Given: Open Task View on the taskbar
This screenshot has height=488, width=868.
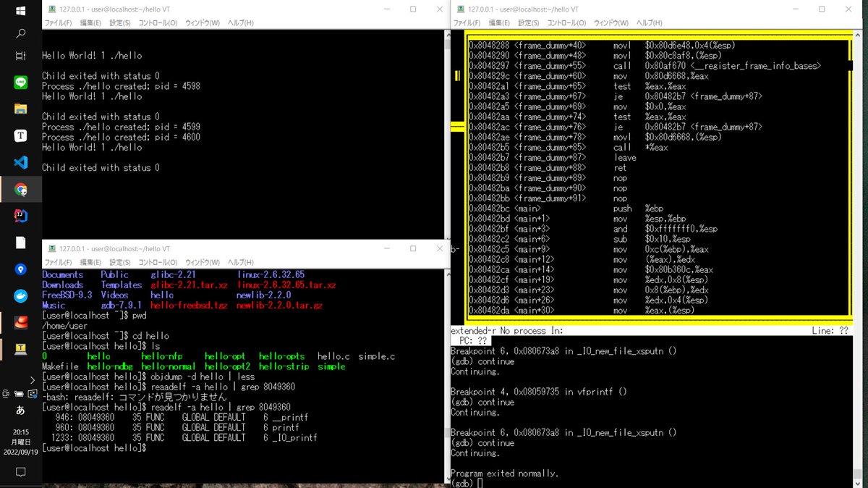Looking at the screenshot, I should (x=20, y=56).
